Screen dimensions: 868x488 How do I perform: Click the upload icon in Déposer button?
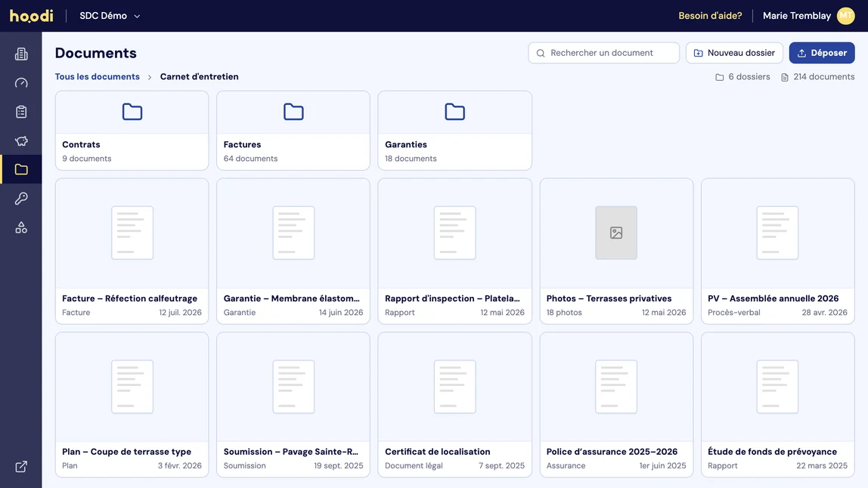801,53
